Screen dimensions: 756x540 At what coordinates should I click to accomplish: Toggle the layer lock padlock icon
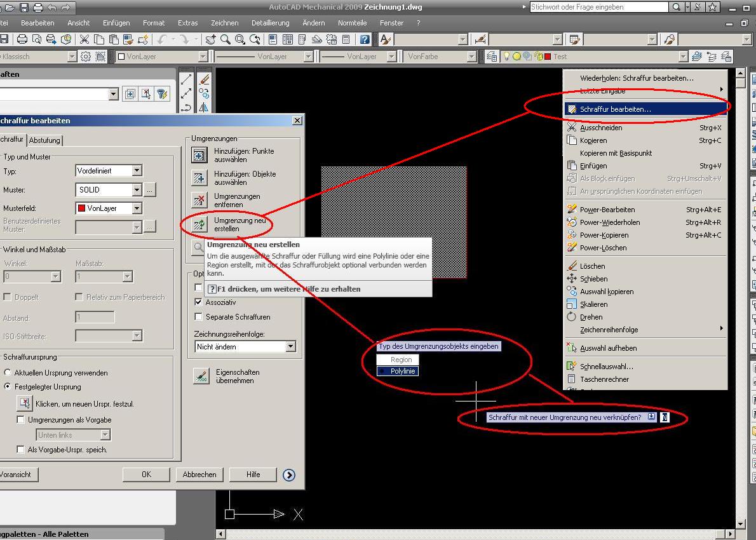click(539, 57)
